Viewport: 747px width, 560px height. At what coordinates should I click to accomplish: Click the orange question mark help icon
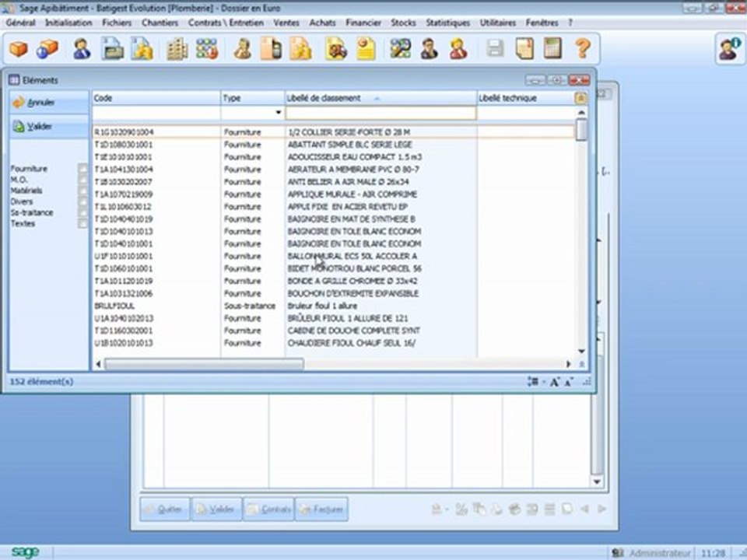[x=583, y=48]
